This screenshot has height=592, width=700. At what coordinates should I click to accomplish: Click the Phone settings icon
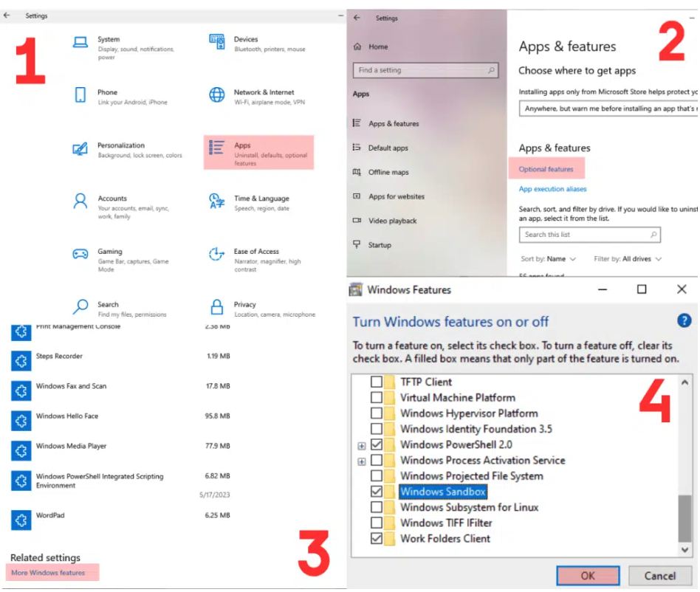[x=80, y=95]
